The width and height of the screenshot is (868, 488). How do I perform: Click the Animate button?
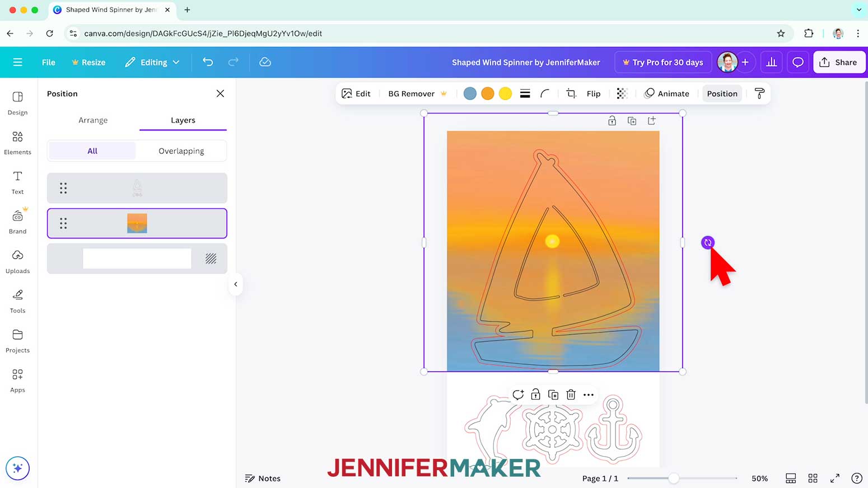tap(667, 93)
